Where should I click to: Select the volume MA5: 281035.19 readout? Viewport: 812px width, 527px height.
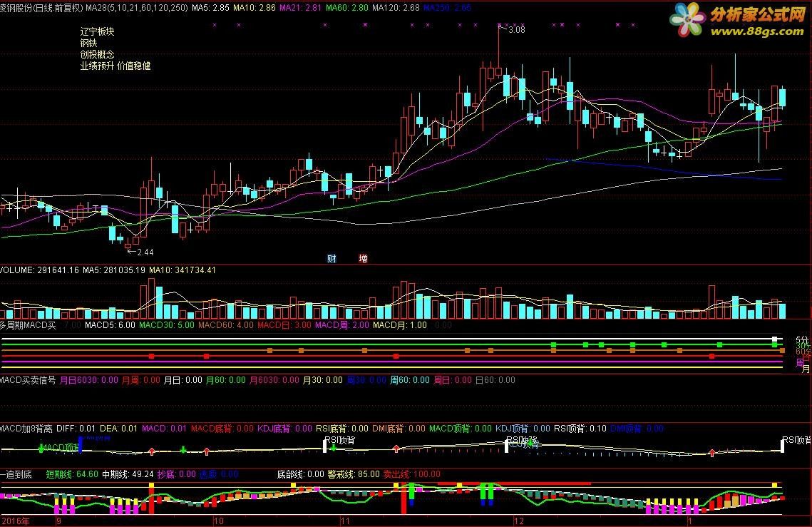(x=114, y=270)
